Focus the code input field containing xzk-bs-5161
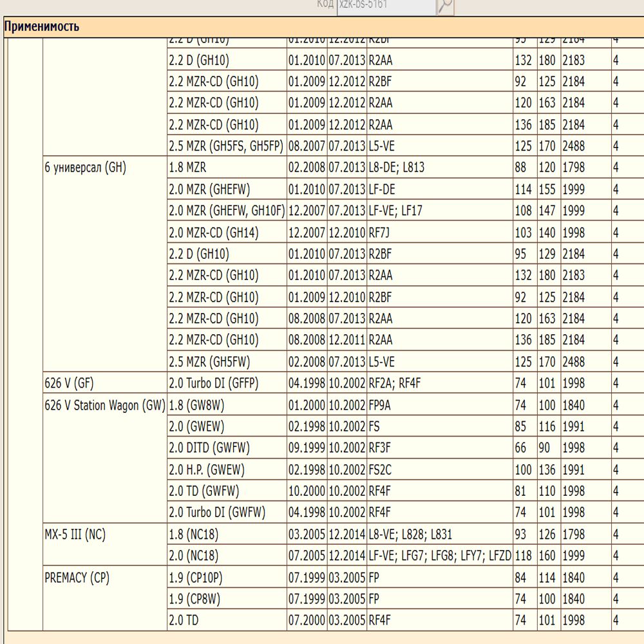 [x=386, y=7]
